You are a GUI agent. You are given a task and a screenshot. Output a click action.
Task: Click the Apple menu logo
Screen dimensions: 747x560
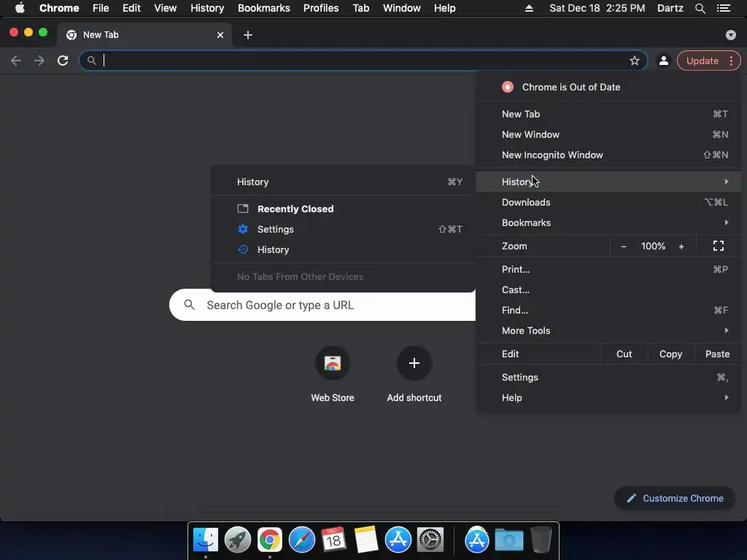pos(20,8)
